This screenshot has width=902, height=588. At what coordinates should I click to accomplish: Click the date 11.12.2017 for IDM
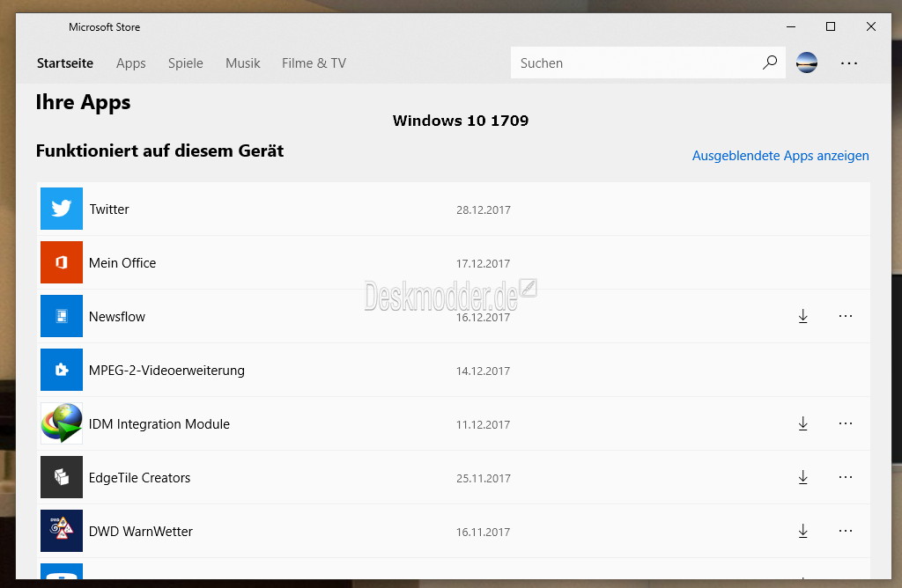484,425
